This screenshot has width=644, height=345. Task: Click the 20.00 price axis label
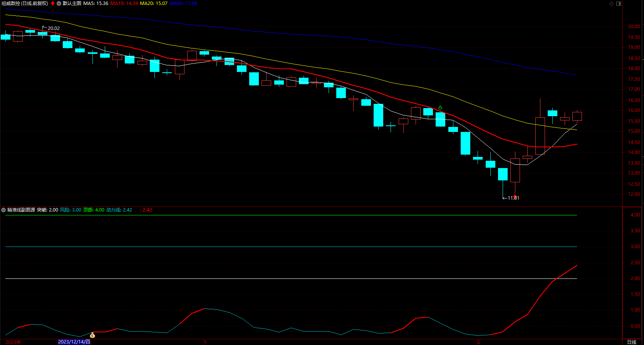point(634,27)
